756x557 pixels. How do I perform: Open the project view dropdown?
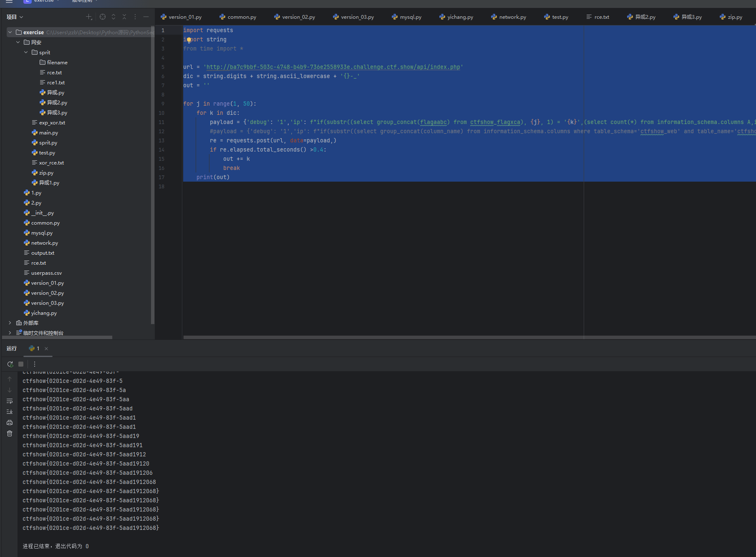tap(15, 17)
